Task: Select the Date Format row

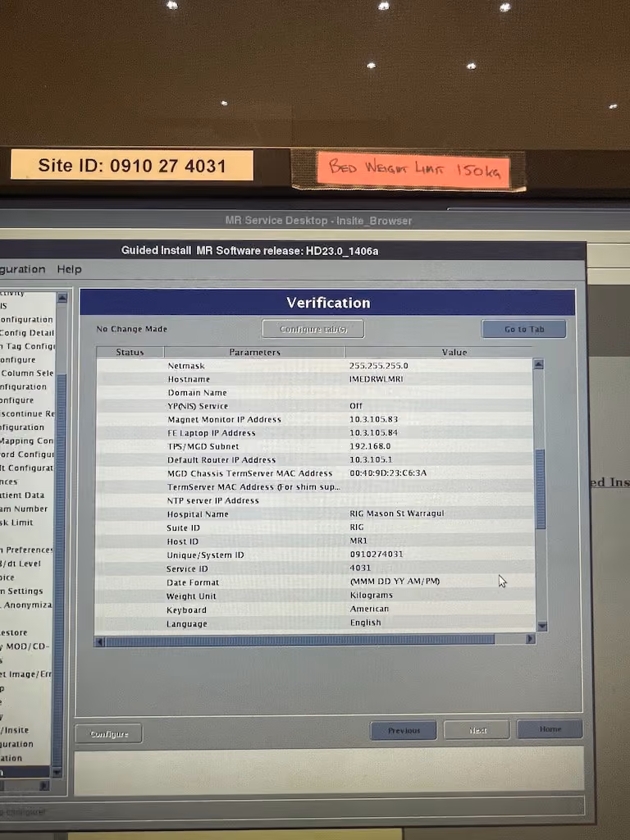Action: (x=315, y=582)
